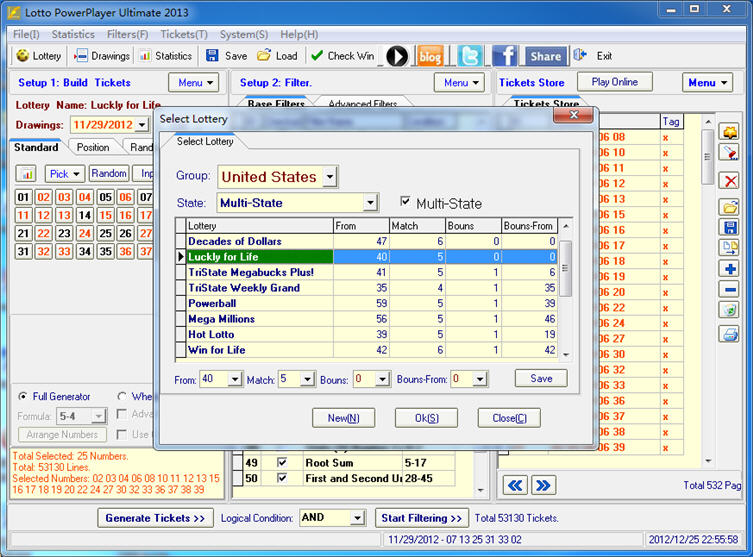The image size is (753, 557).
Task: Click the New(N) button
Action: 343,418
